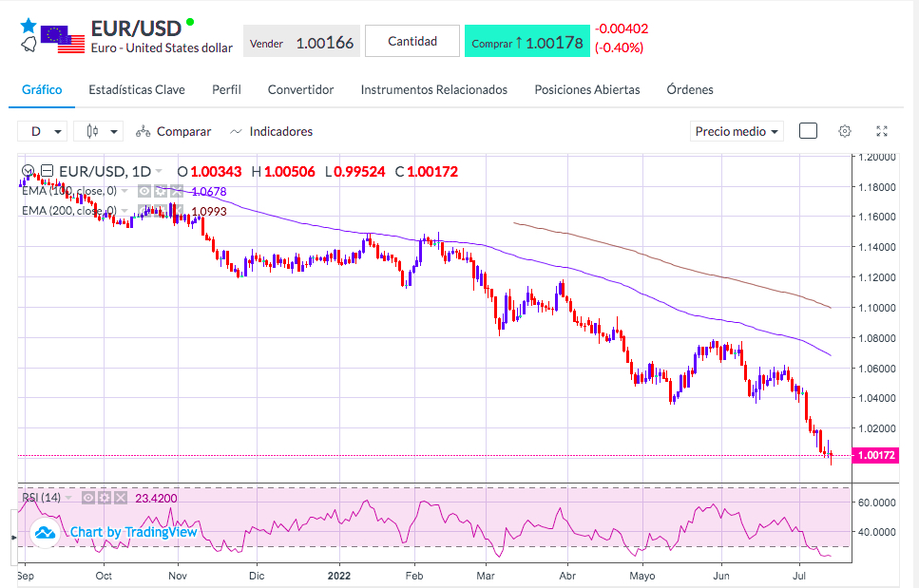Open the EMA (200, close, 0) dropdown arrow

pos(124,211)
